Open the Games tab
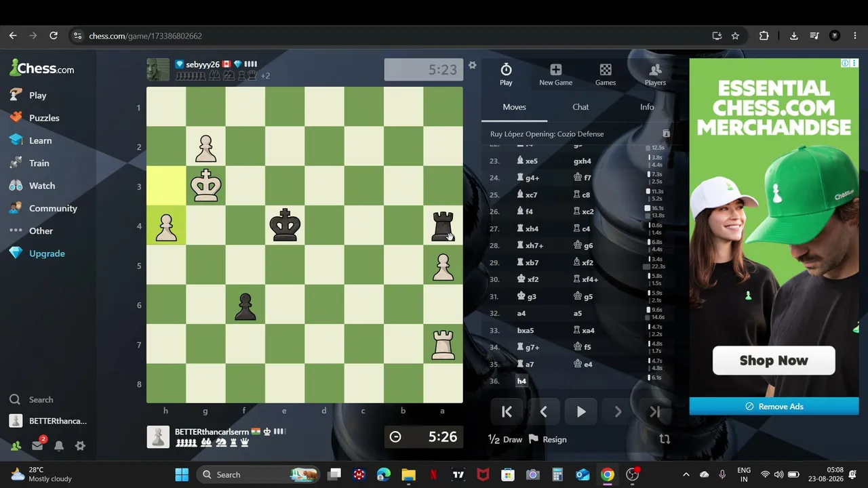 606,75
